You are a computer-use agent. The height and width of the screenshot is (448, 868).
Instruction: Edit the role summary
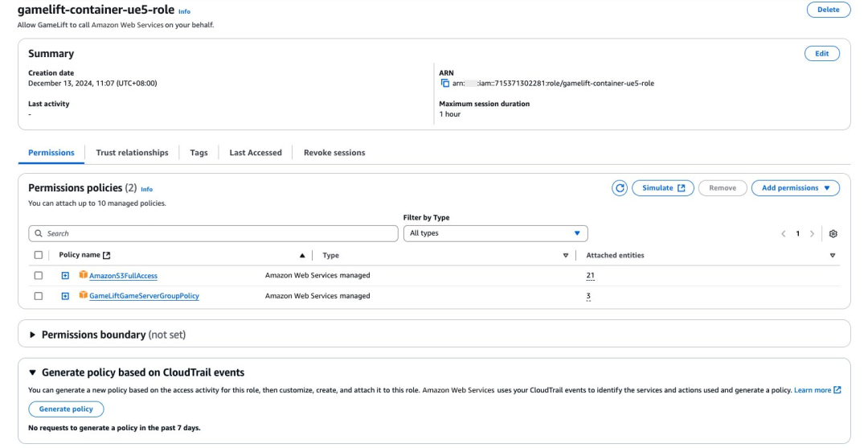[822, 54]
